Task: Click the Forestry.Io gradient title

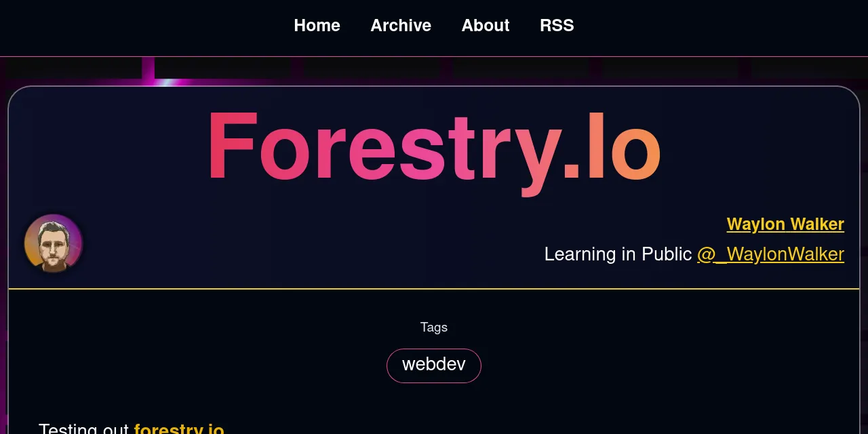Action: pyautogui.click(x=434, y=148)
